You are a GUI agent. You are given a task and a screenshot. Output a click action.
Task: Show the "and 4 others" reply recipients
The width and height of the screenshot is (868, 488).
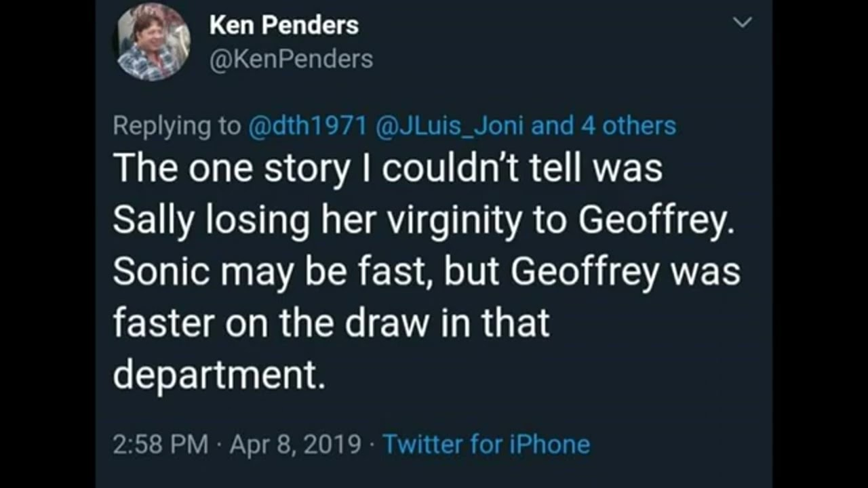point(604,125)
